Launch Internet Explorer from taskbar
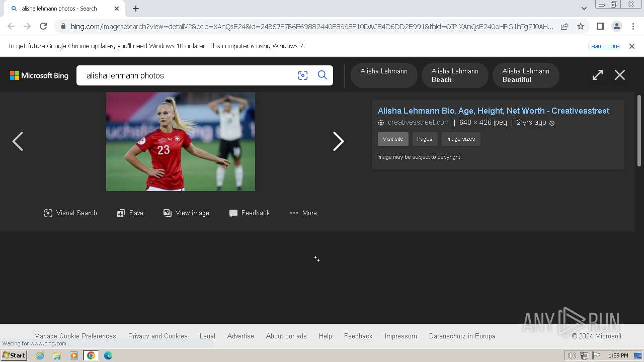Viewport: 644px width, 362px height. click(x=40, y=355)
